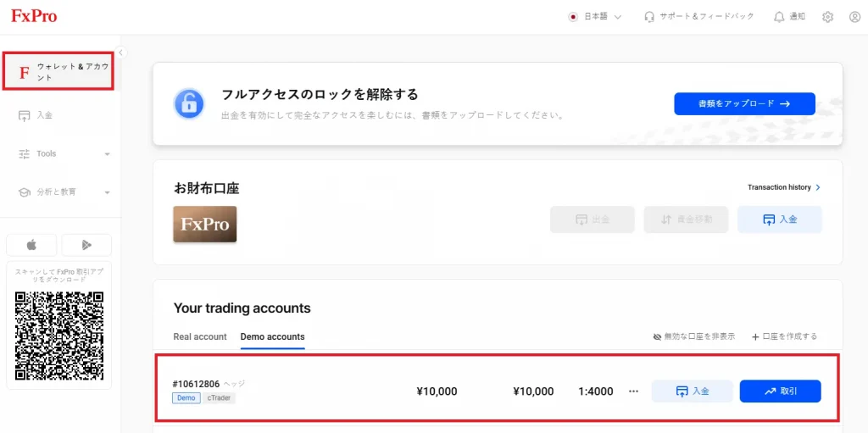Viewport: 868px width, 433px height.
Task: Click 口座を作成する create account
Action: coord(784,336)
